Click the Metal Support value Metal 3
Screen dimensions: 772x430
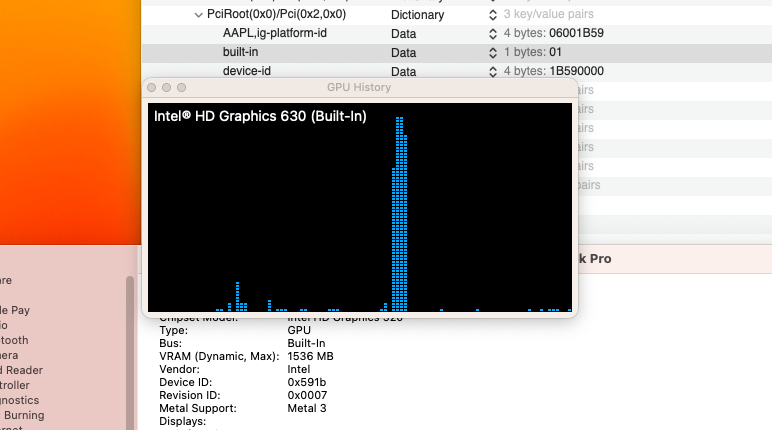coord(307,408)
